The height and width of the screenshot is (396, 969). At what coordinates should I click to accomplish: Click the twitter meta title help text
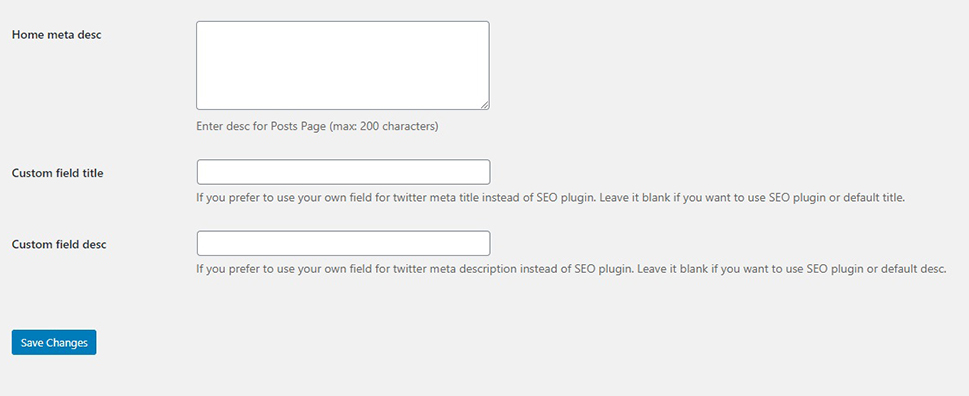click(551, 199)
